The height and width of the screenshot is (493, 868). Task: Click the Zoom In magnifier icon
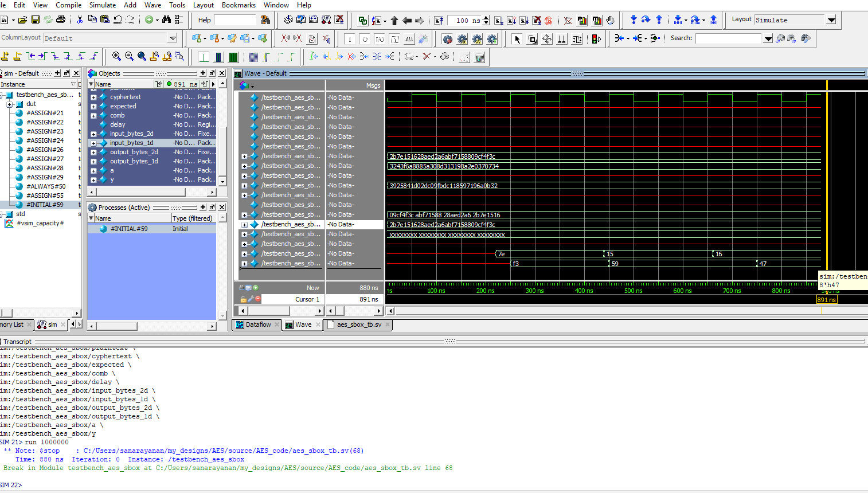click(116, 56)
